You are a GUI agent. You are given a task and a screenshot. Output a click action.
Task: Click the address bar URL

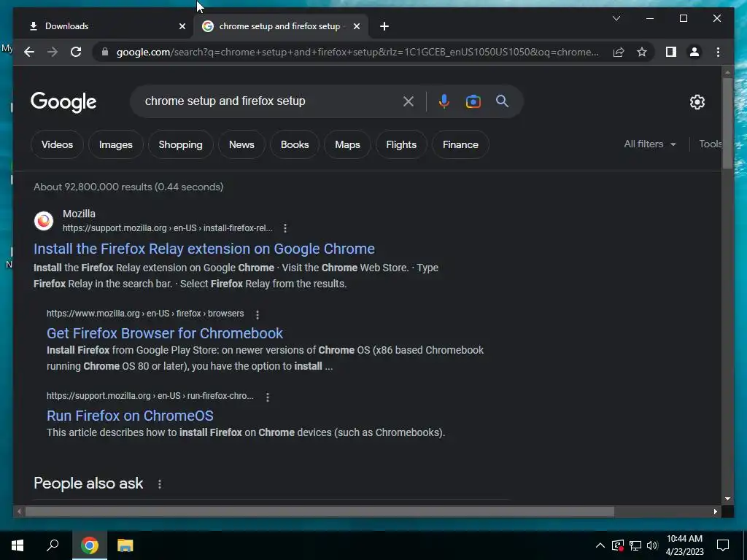[x=357, y=52]
